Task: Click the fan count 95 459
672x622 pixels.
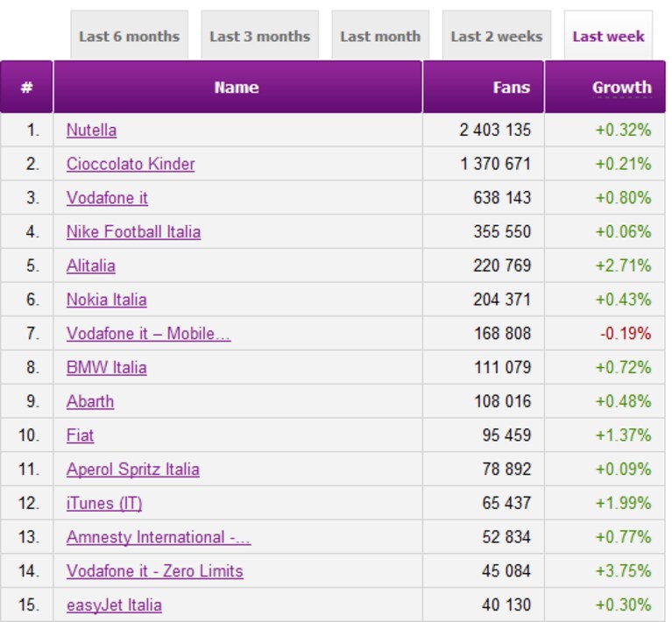Action: pyautogui.click(x=506, y=435)
